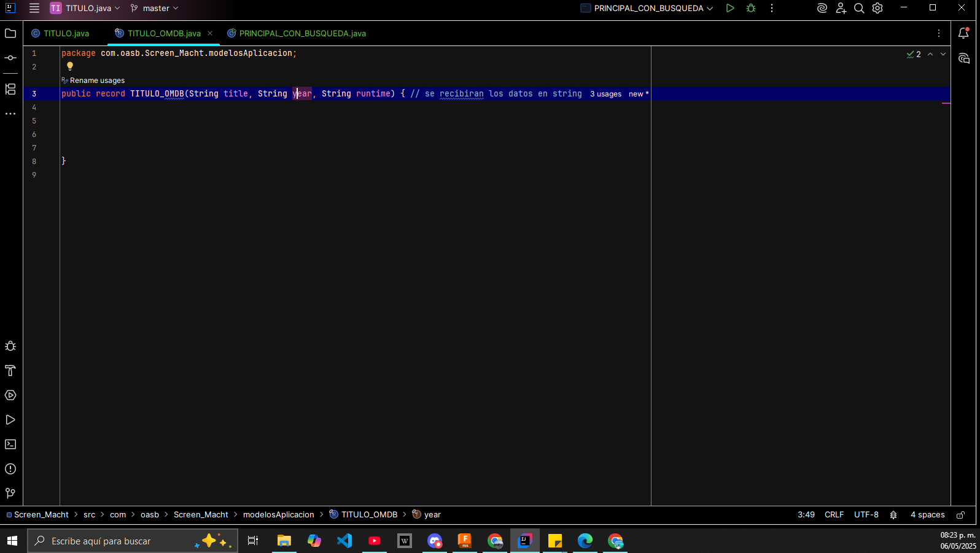Show more tool windows ellipsis
Screen dimensions: 980x553
tap(10, 114)
